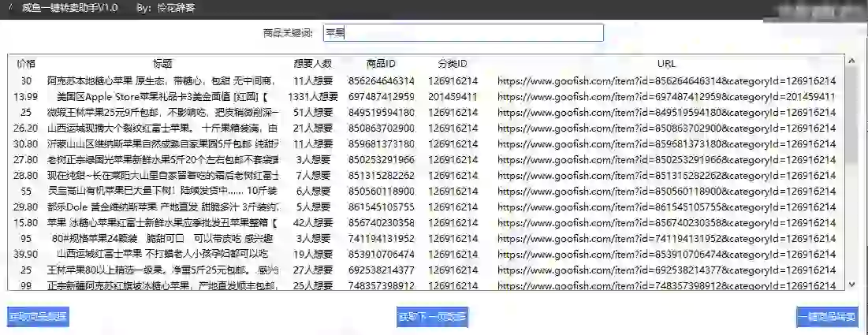Select the product row with ID 856264646314

(x=381, y=81)
